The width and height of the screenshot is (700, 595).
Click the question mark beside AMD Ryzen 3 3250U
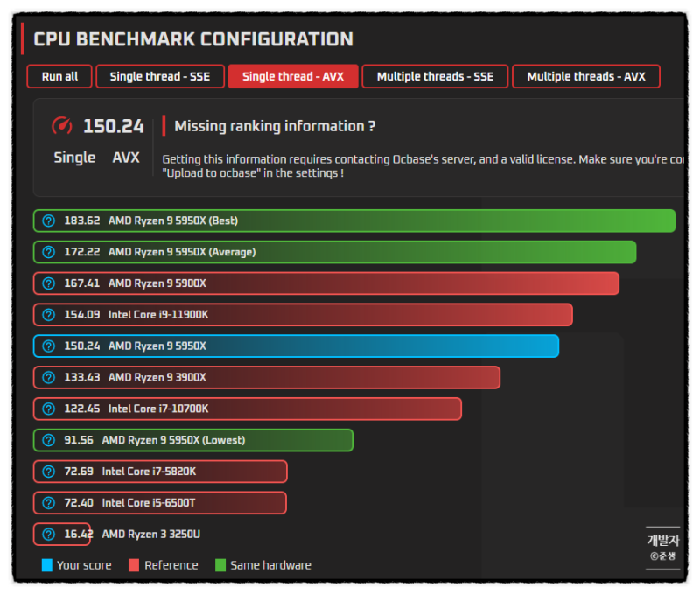pos(47,534)
